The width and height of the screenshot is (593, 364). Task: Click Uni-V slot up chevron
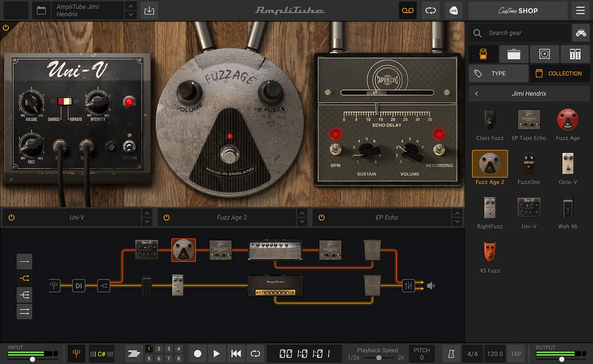point(147,213)
